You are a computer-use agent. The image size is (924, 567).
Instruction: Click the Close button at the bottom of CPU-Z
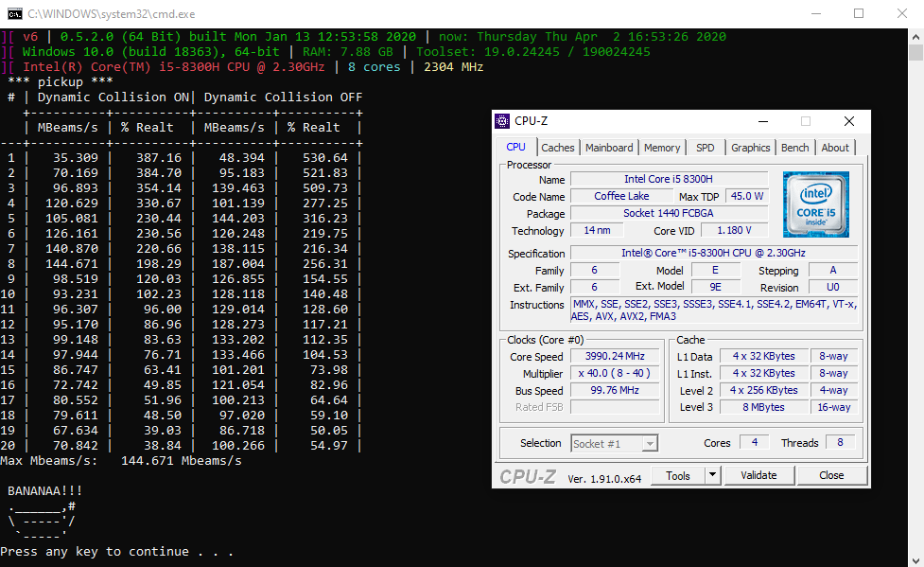tap(831, 475)
